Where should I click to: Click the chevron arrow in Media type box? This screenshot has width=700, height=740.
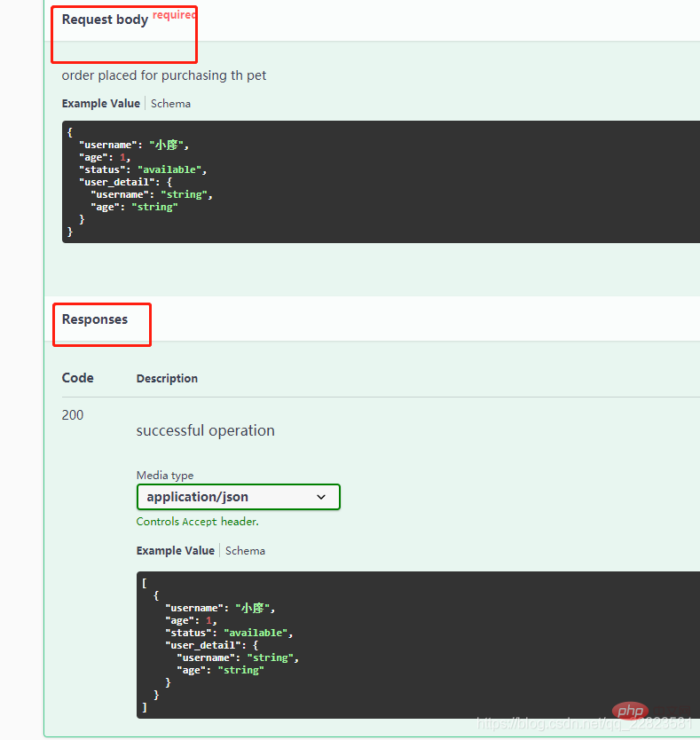pyautogui.click(x=321, y=497)
